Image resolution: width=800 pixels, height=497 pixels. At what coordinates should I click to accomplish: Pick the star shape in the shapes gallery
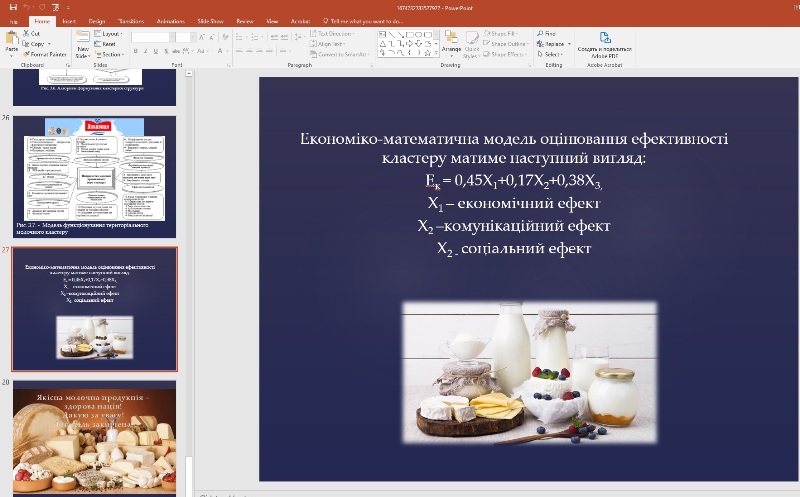click(428, 52)
